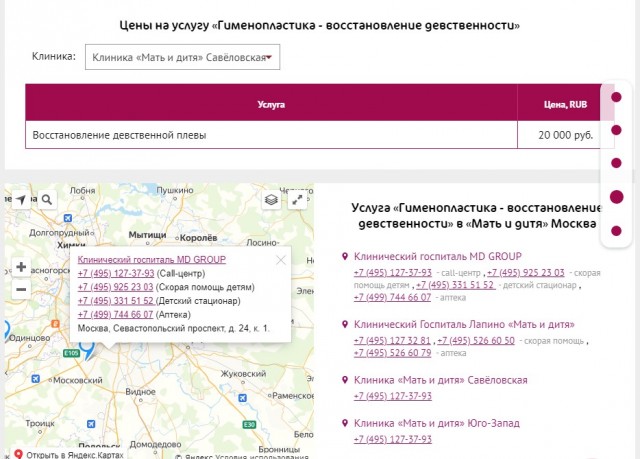Open Клинический госпиталь MD GROUP in clinic list
640x459 pixels.
point(438,256)
